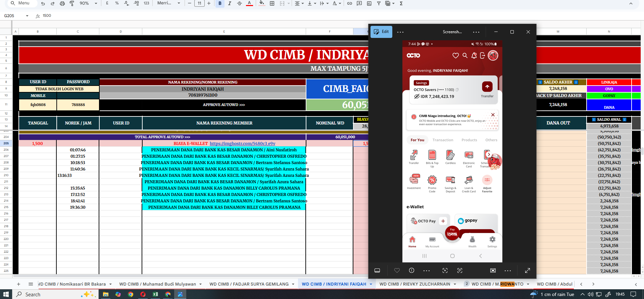The image size is (644, 299).
Task: Open the imghostr.com link in row 205
Action: click(242, 144)
